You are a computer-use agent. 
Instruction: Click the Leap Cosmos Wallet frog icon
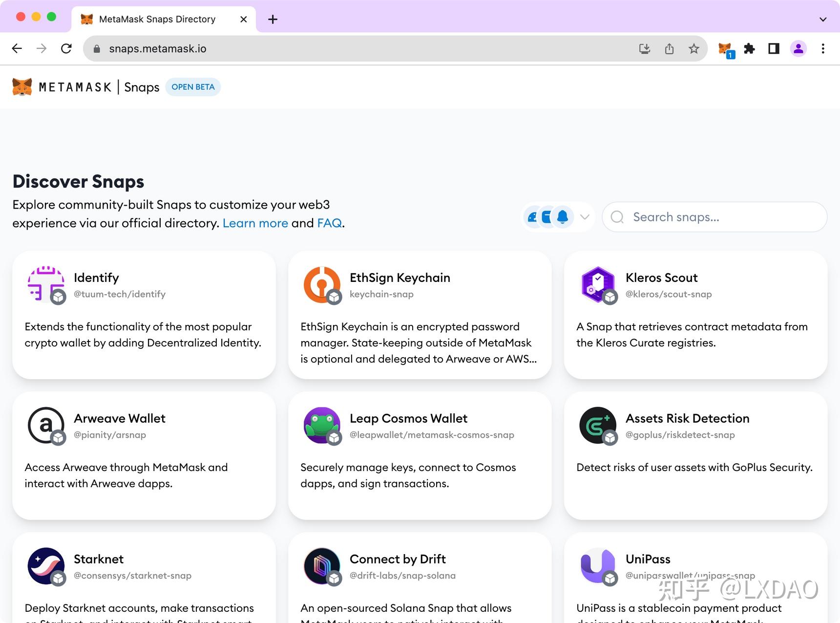point(322,426)
